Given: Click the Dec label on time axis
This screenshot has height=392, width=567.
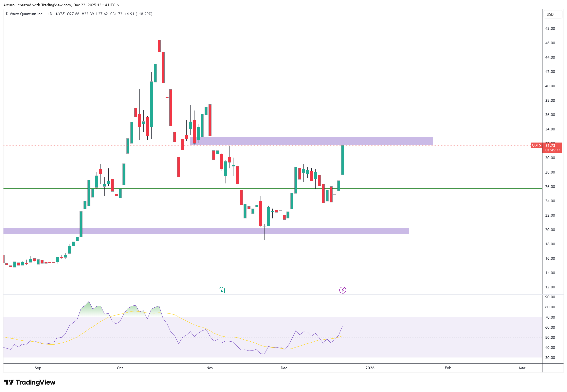Looking at the screenshot, I should tap(284, 368).
